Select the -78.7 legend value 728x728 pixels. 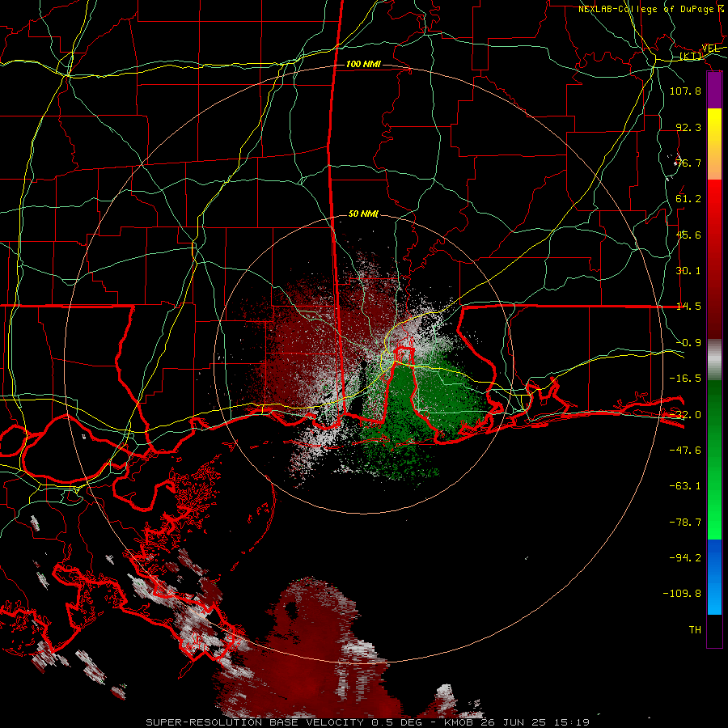685,523
